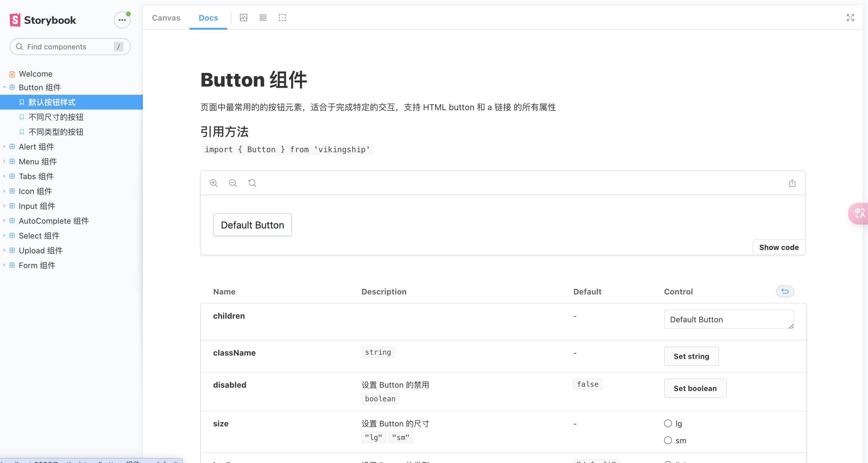868x463 pixels.
Task: Expand the Alert 组件 tree item
Action: pyautogui.click(x=36, y=146)
